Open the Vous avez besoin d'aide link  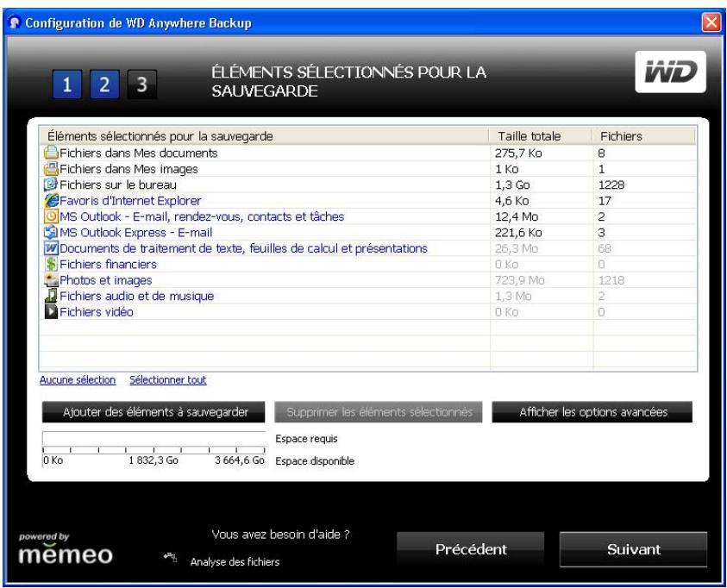[x=280, y=535]
